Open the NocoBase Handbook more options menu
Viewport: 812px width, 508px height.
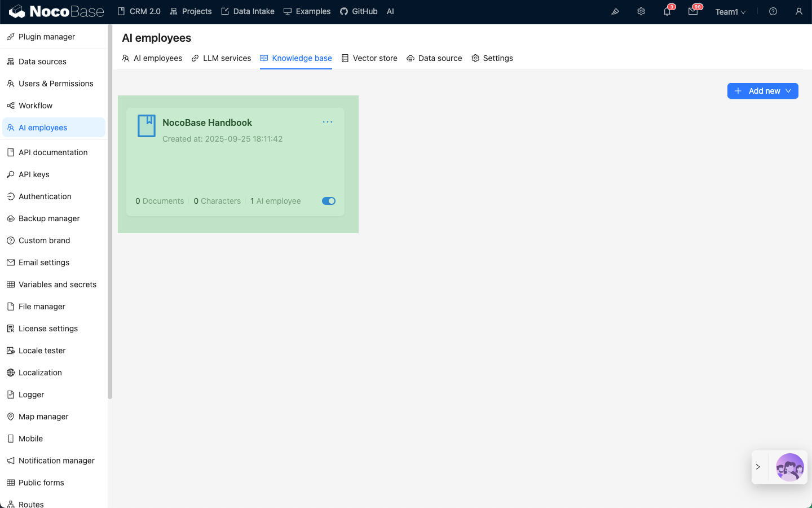(x=328, y=122)
